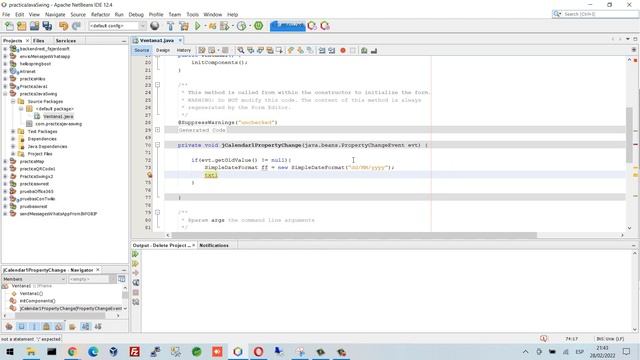
Task: Switch to the Notifications tab
Action: pos(214,245)
